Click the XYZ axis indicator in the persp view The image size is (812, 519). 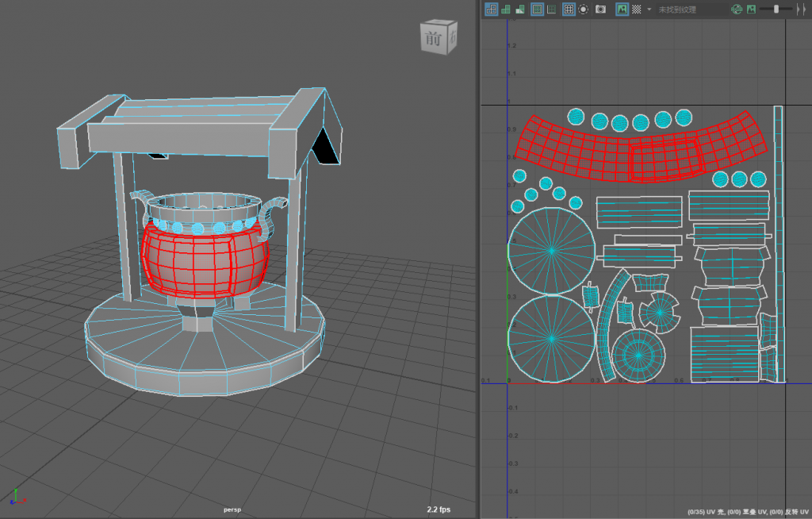pos(17,497)
